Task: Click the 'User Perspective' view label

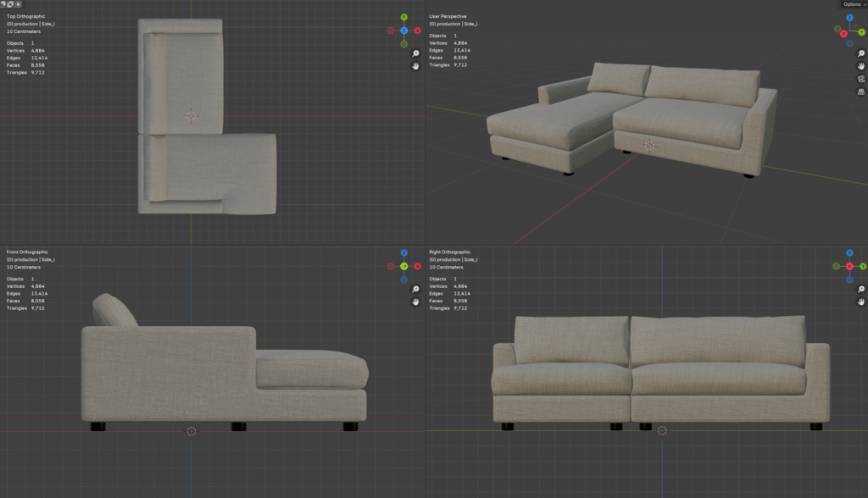Action: click(448, 17)
